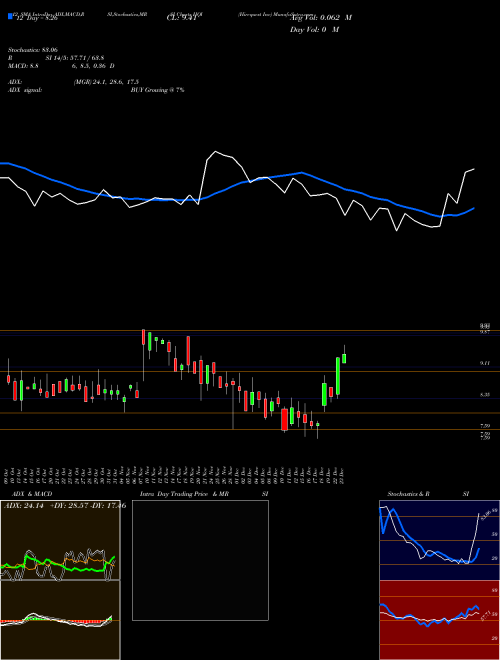Viewport: 500px width, 660px height.
Task: Click the 'ADX signal:' label
Action: click(25, 90)
